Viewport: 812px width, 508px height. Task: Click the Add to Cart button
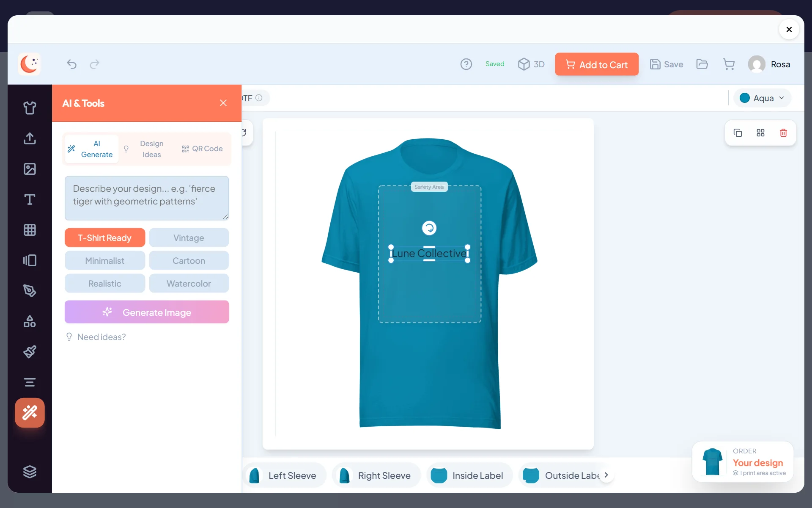pyautogui.click(x=597, y=64)
